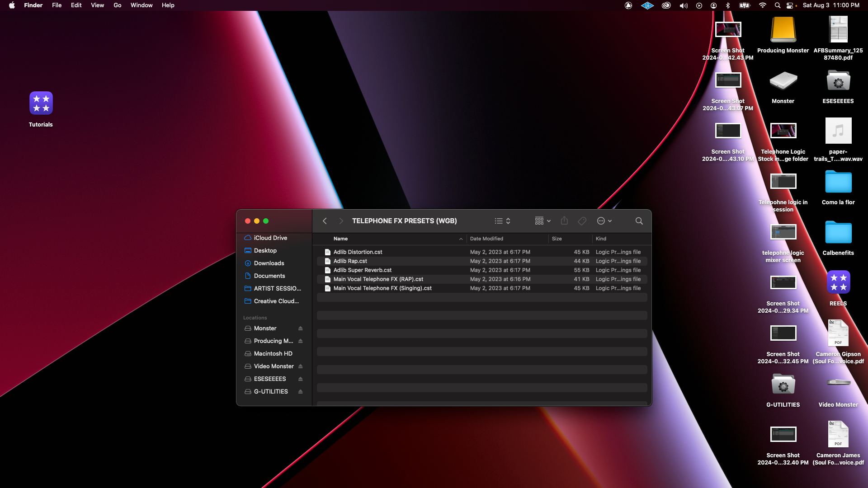Click the Wi-Fi status icon
Image resolution: width=868 pixels, height=488 pixels.
(x=763, y=5)
